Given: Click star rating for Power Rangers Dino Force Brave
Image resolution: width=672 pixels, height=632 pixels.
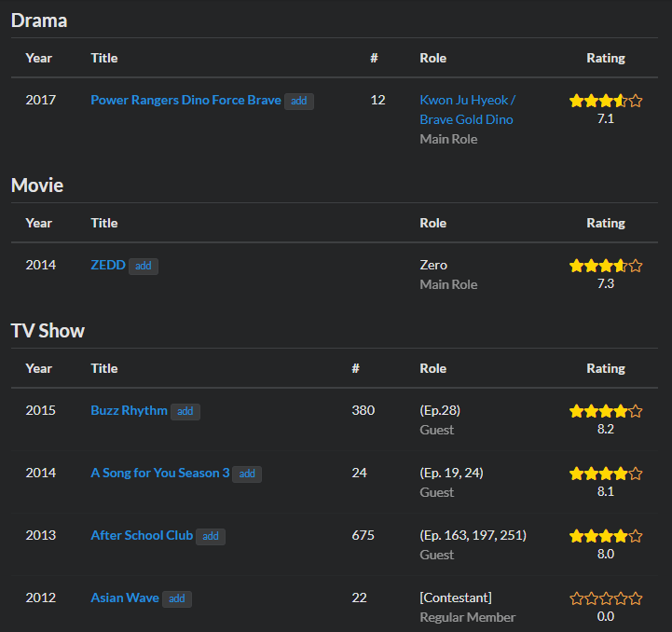Looking at the screenshot, I should (605, 101).
